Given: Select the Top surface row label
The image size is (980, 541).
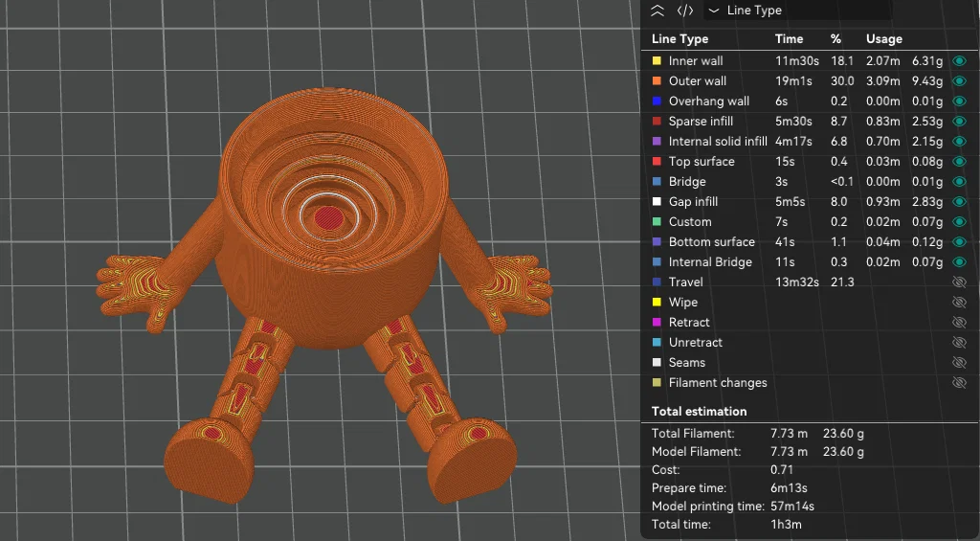Looking at the screenshot, I should tap(702, 162).
